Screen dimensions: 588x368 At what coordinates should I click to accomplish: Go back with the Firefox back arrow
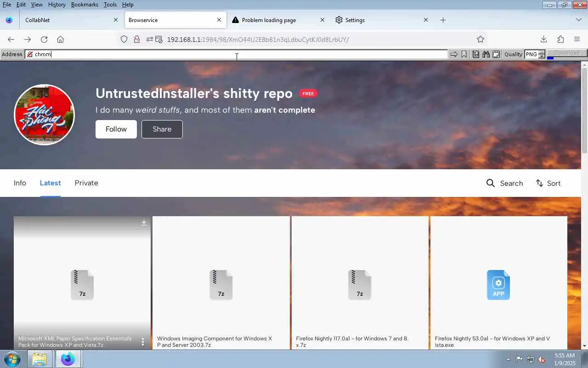pos(11,40)
